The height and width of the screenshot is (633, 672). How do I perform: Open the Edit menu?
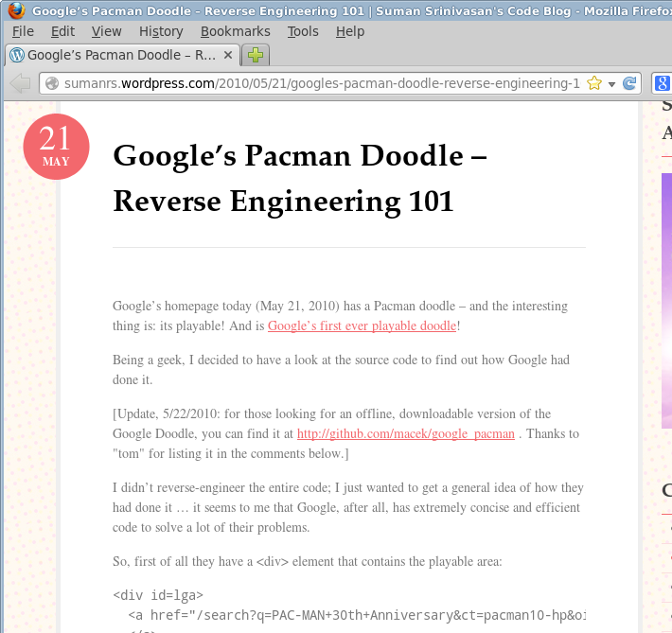point(62,31)
